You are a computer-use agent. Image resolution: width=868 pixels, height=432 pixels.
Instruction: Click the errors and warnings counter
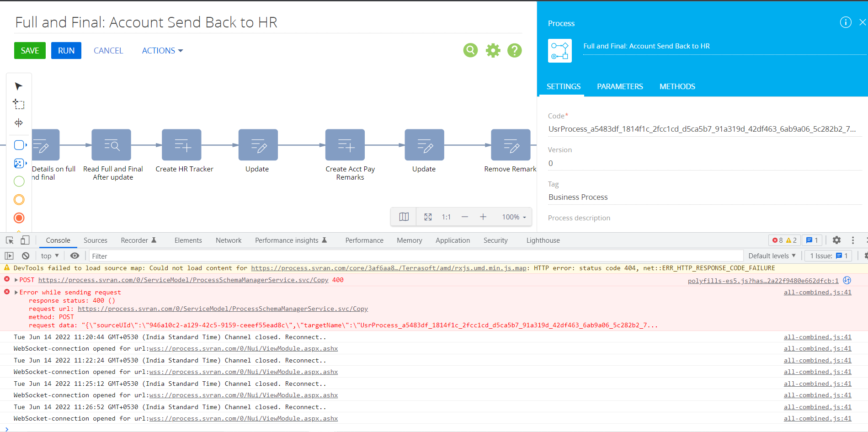coord(784,240)
